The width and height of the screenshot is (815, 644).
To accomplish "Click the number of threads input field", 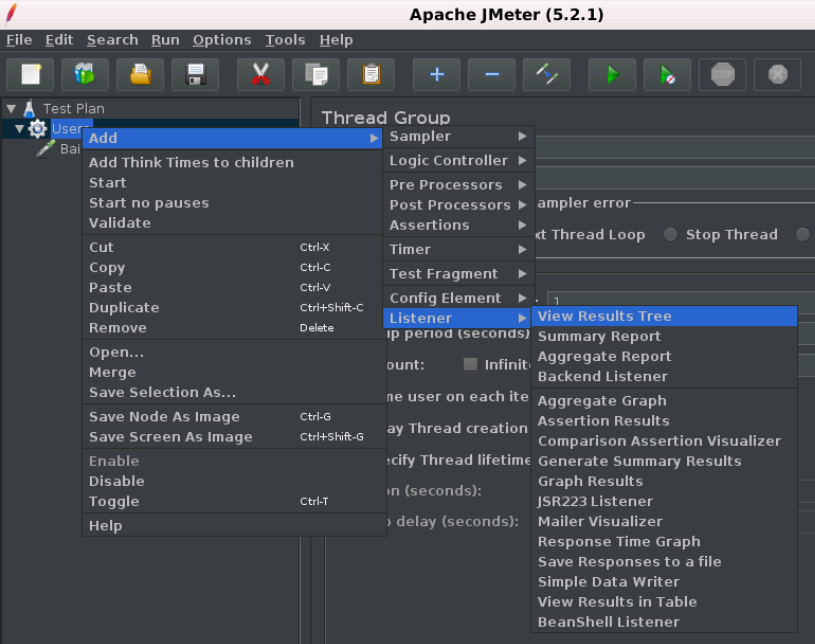I will tap(681, 299).
